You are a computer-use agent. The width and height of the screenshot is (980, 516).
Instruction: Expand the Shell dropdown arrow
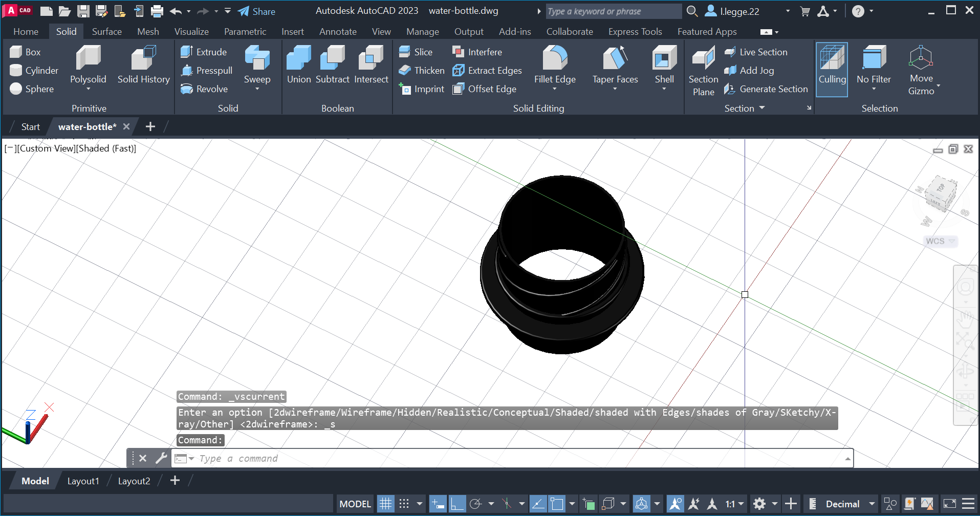(x=664, y=89)
